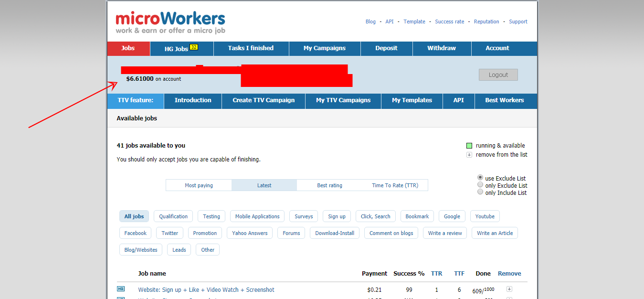Viewport: 644px width, 299px height.
Task: Click the HG badge beside Website: Sign up job
Action: (121, 288)
